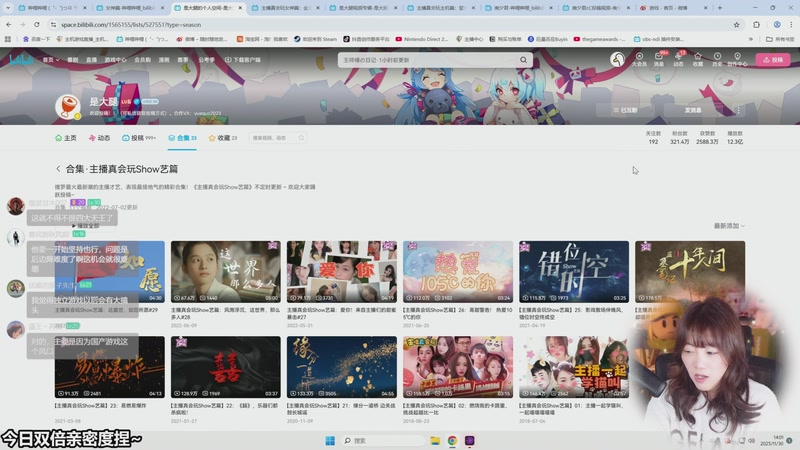This screenshot has width=800, height=450.
Task: Open 游戏中心 in the top navigation
Action: pos(115,60)
